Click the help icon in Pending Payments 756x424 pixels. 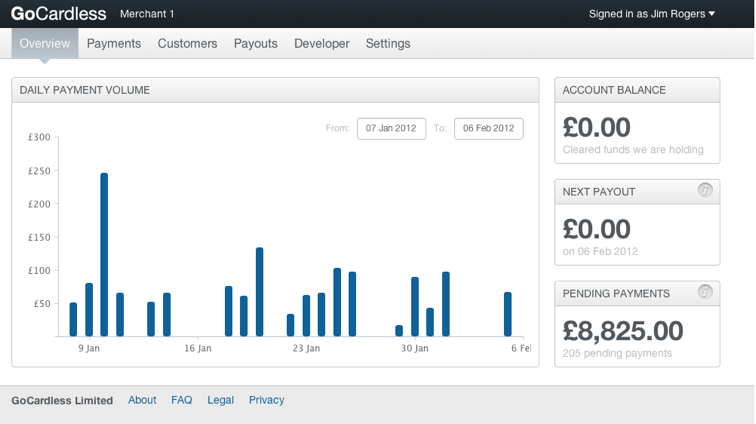pyautogui.click(x=705, y=292)
